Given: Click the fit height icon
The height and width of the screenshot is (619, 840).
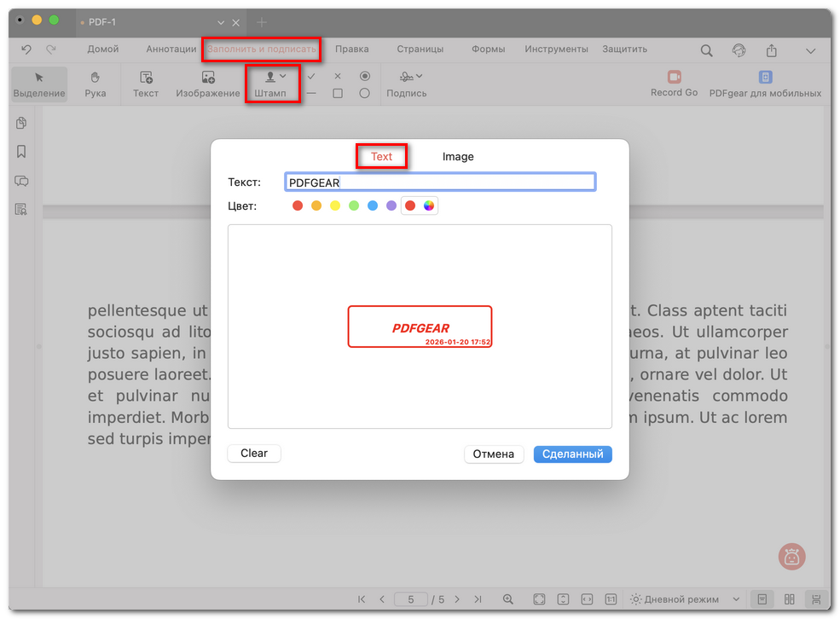Looking at the screenshot, I should click(x=563, y=599).
